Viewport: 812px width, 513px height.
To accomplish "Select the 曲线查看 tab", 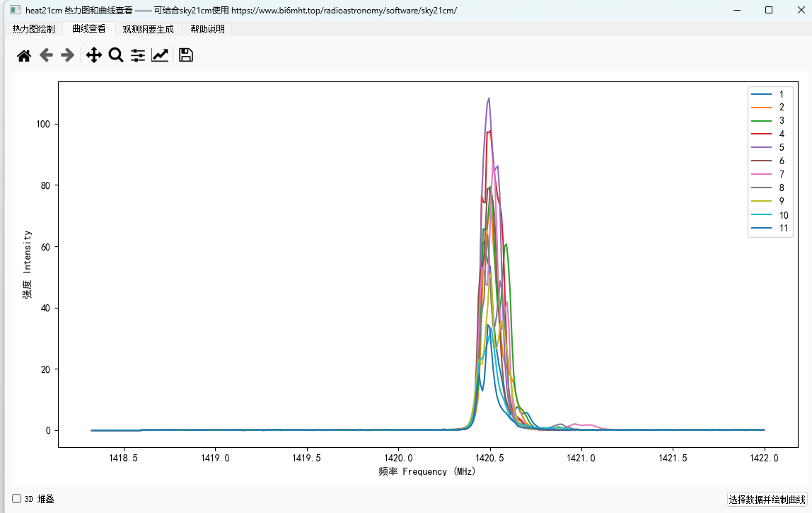I will coord(89,29).
